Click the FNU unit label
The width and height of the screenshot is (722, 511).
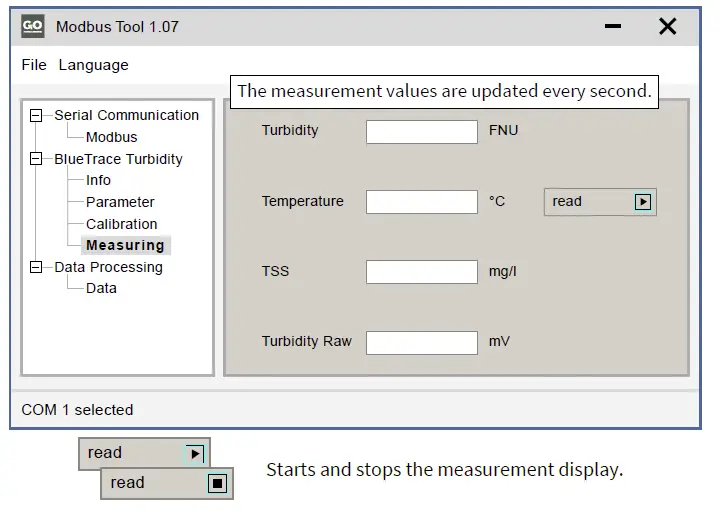click(x=503, y=130)
